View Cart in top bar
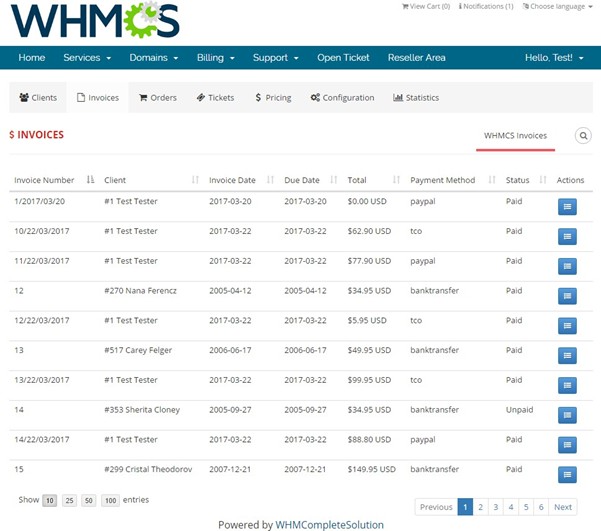 (x=430, y=7)
